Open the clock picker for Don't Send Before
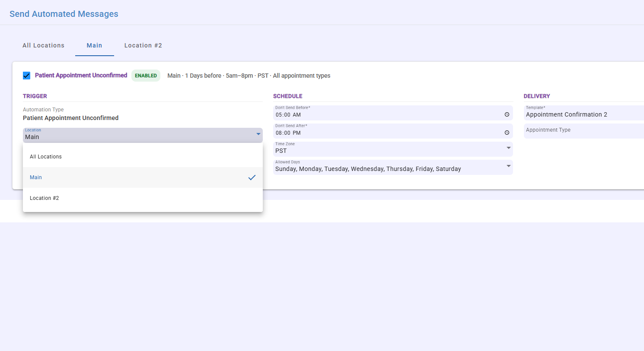This screenshot has height=351, width=644. pyautogui.click(x=507, y=114)
